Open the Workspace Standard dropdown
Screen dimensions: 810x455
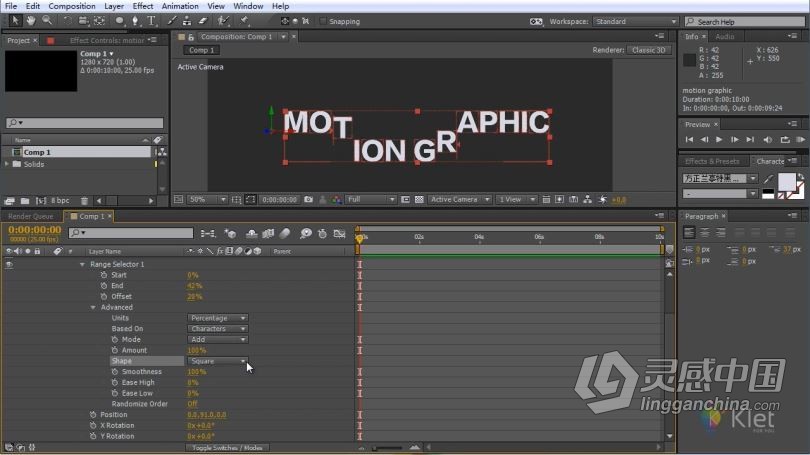pos(635,21)
